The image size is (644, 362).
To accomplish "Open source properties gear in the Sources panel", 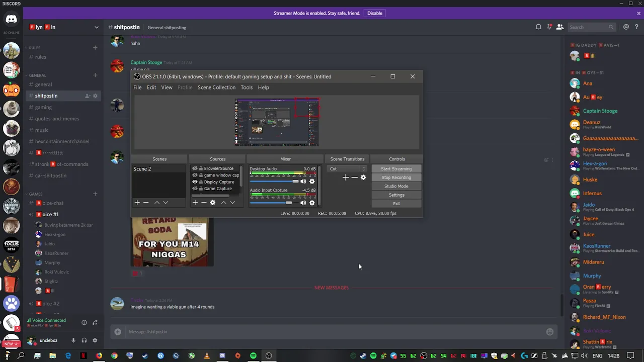I will 213,203.
